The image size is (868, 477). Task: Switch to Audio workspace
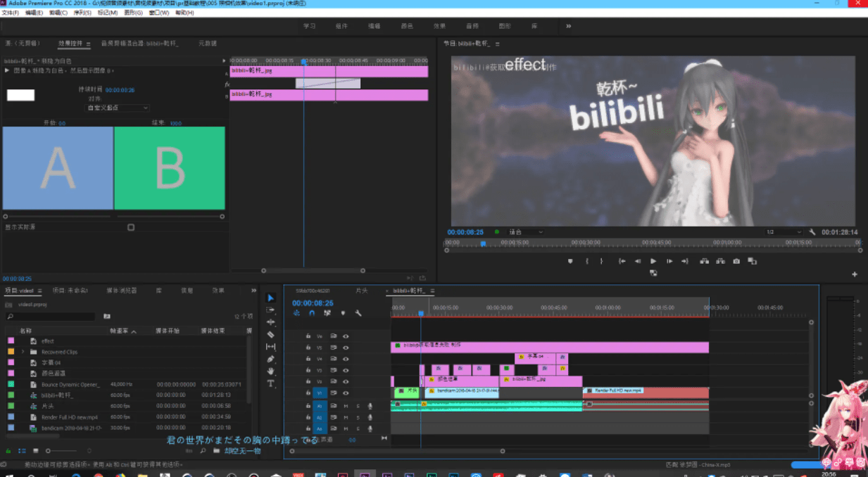click(472, 26)
